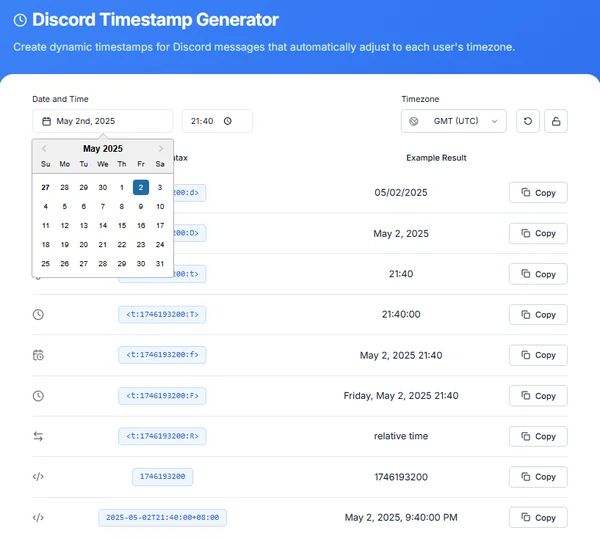Select the 2025-05-02T21:40:00+08:00 chip

(x=162, y=518)
